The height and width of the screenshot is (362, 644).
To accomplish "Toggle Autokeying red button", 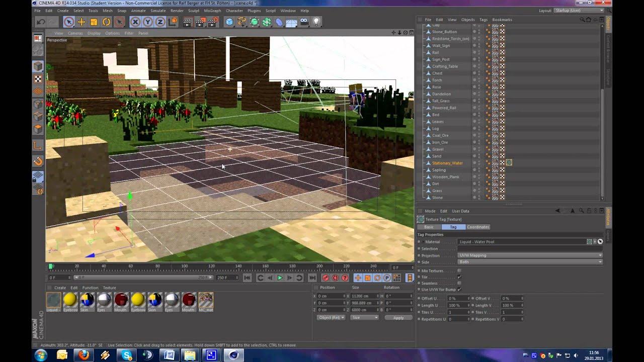I will 335,278.
